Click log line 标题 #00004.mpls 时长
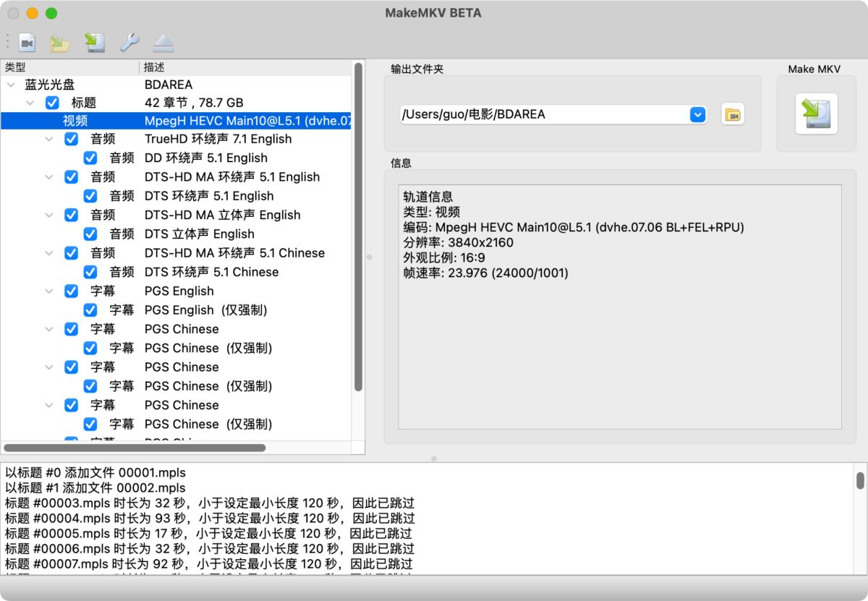The height and width of the screenshot is (601, 868). click(x=210, y=519)
